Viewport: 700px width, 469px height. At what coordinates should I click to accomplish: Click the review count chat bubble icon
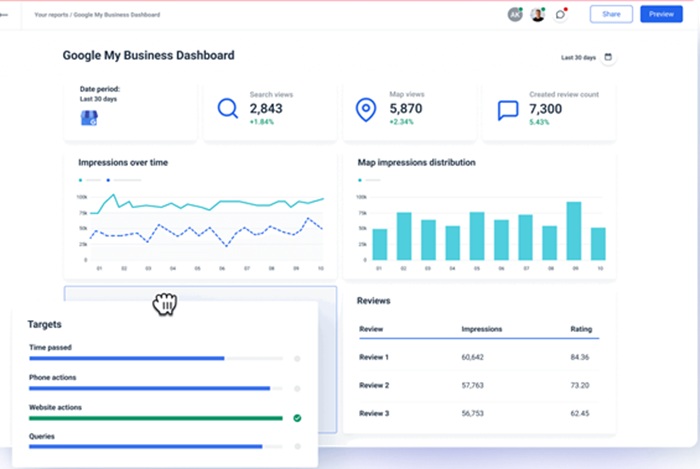[x=508, y=109]
